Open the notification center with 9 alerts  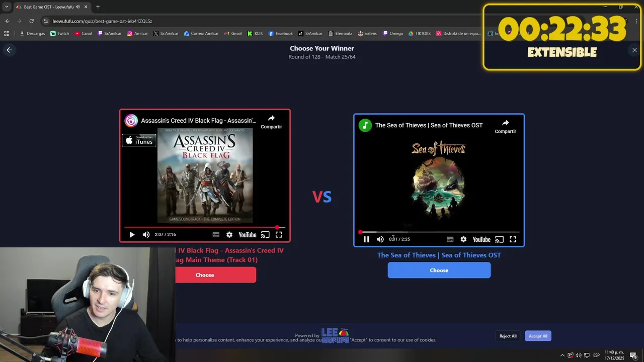(633, 355)
